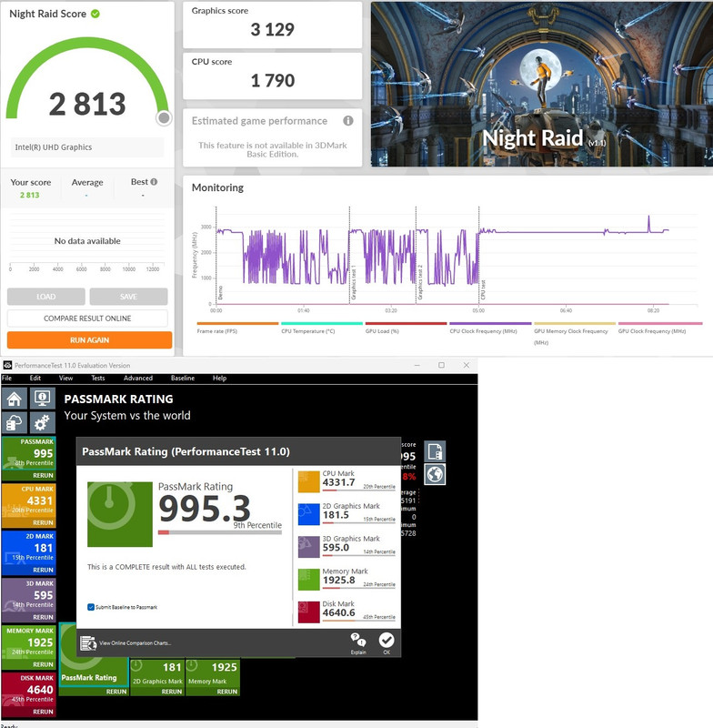Viewport: 713px width, 728px height.
Task: Click the Frame rate (FPS) orange legend
Action: [x=237, y=328]
